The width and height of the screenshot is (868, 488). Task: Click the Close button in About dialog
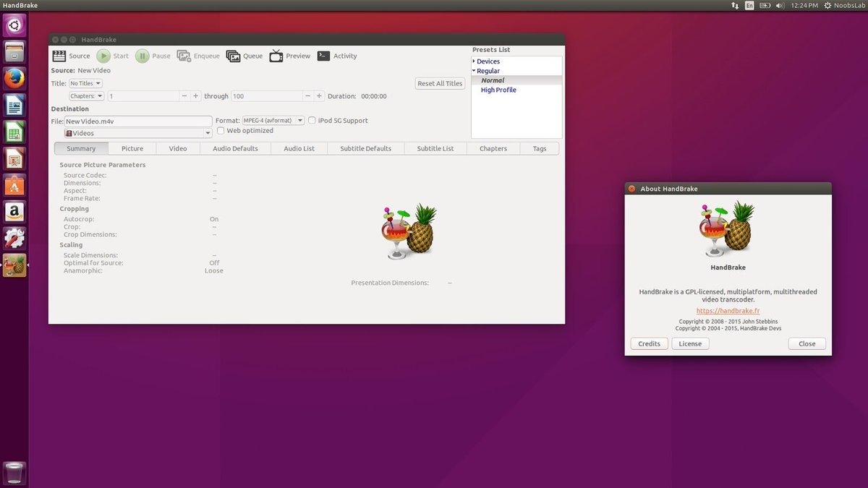click(807, 344)
